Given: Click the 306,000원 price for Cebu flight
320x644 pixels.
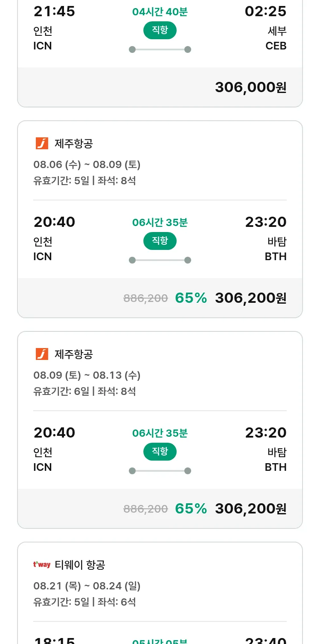Looking at the screenshot, I should 250,87.
